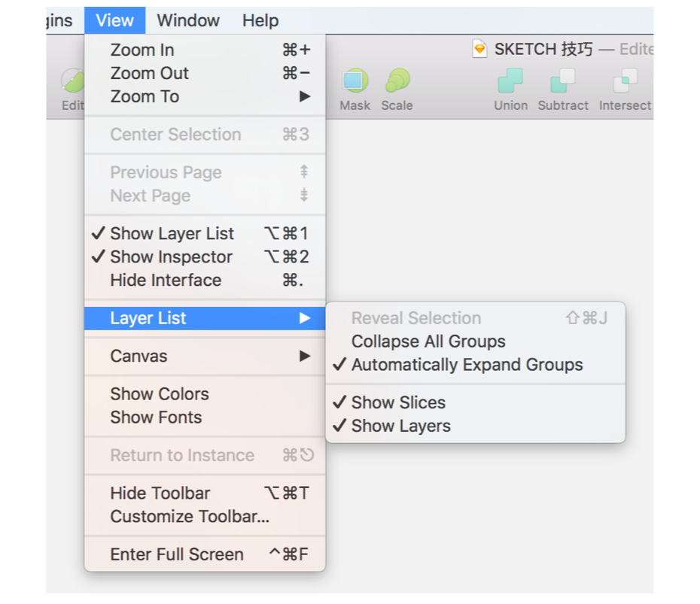The width and height of the screenshot is (700, 604).
Task: Click the Edit toolbar icon
Action: click(73, 80)
